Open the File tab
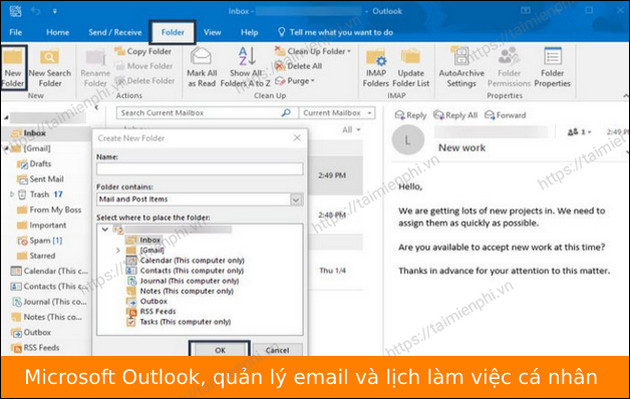 tap(16, 32)
